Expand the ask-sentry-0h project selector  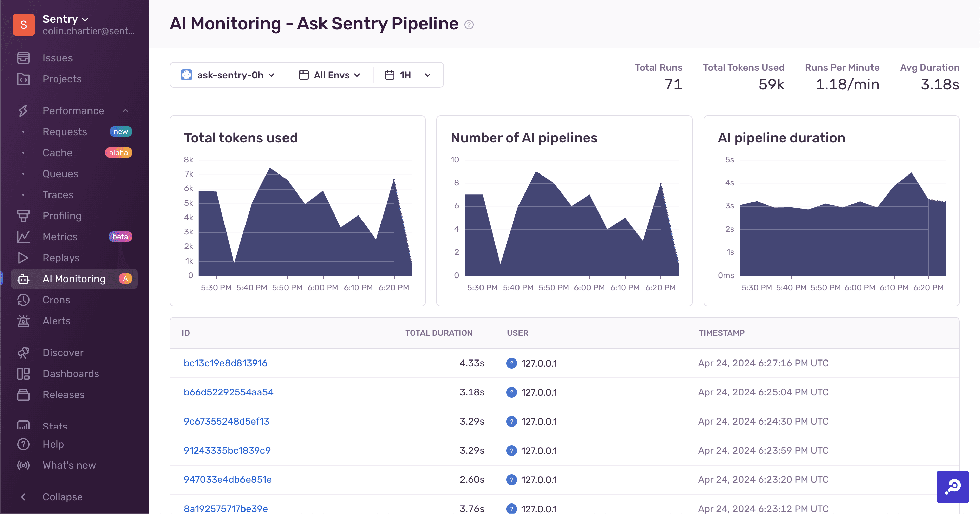tap(228, 75)
